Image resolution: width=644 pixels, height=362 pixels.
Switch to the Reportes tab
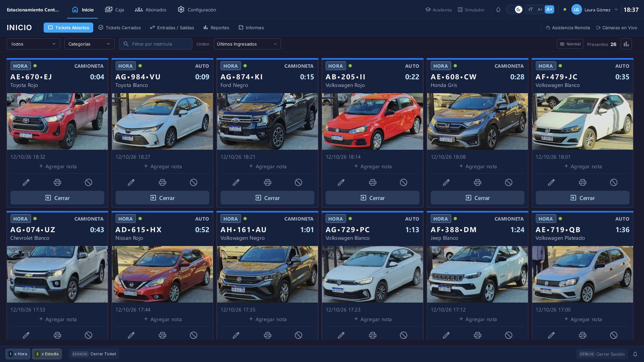click(x=216, y=28)
